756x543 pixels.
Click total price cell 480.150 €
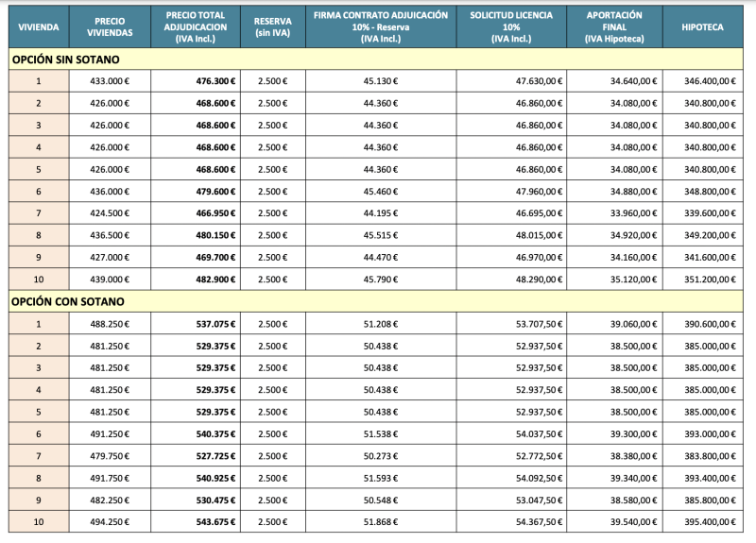pos(196,235)
